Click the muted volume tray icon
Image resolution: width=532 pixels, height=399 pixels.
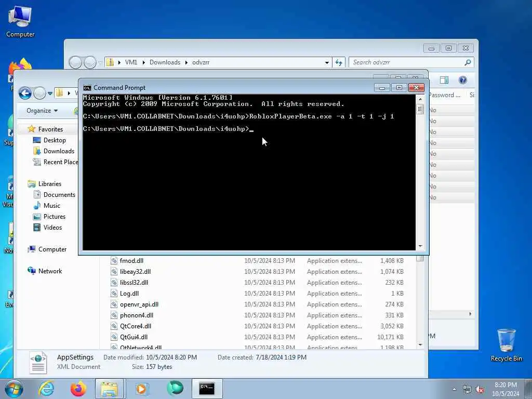[480, 389]
